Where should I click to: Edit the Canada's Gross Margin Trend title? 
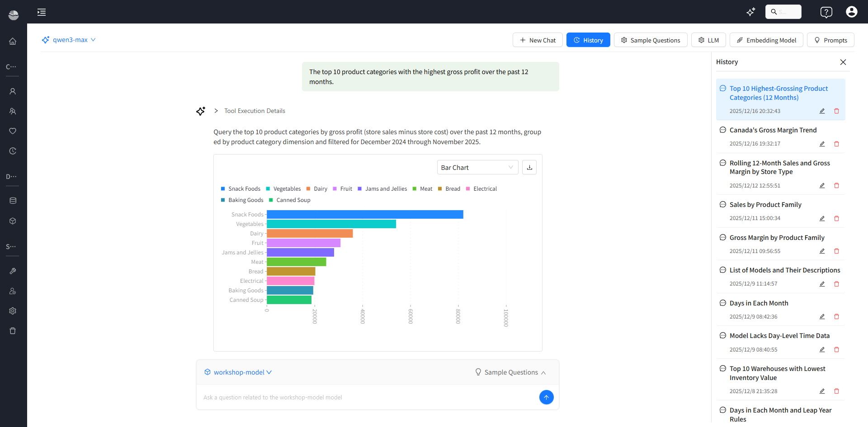pyautogui.click(x=822, y=144)
